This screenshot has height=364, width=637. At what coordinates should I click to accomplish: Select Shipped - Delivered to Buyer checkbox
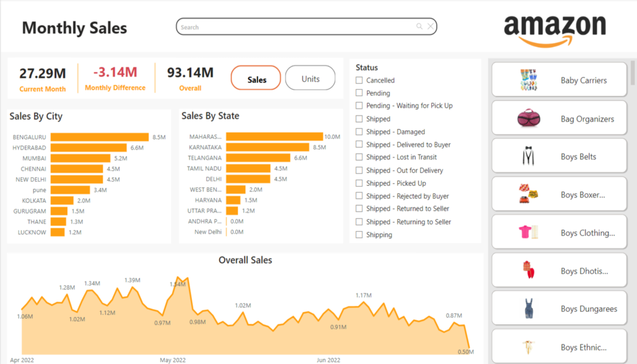point(359,144)
